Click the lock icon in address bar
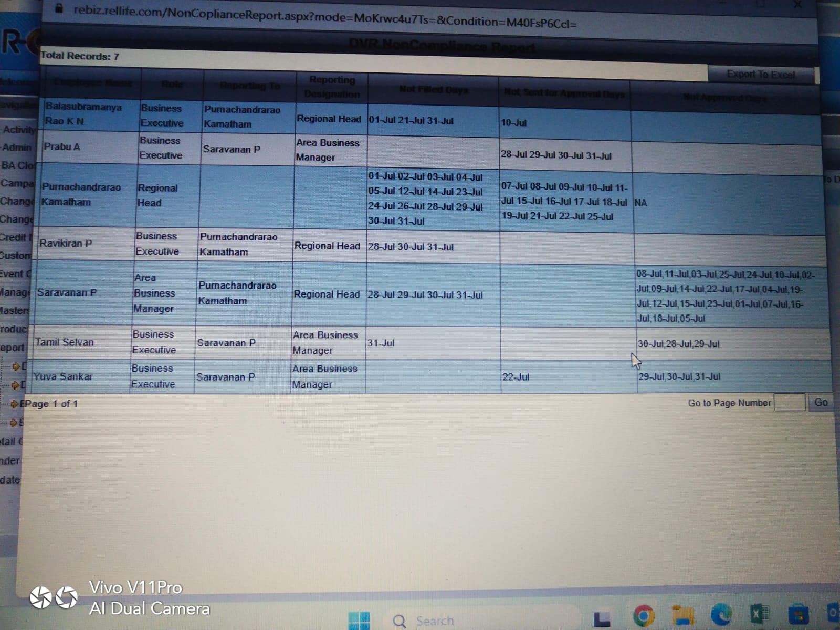The image size is (840, 630). tap(59, 8)
